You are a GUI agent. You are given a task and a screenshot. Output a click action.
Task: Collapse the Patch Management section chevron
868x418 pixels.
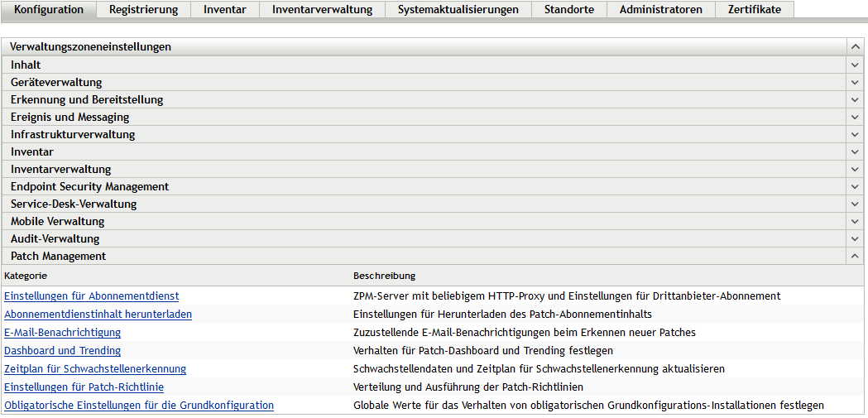(x=855, y=256)
